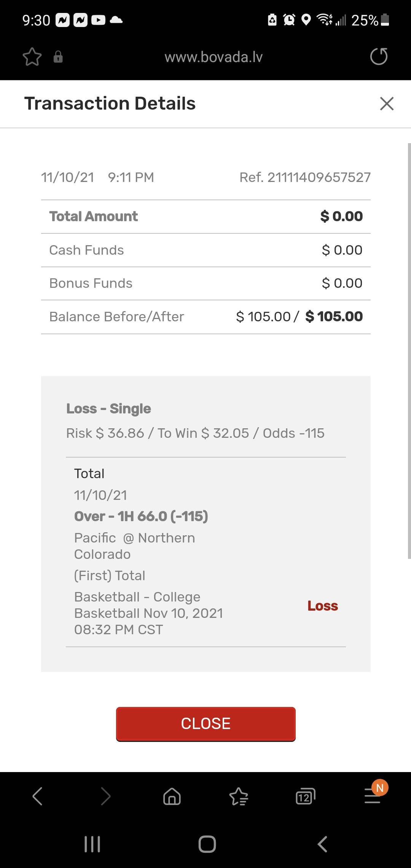Close Transaction Details with the X
Image resolution: width=411 pixels, height=868 pixels.
pos(387,104)
